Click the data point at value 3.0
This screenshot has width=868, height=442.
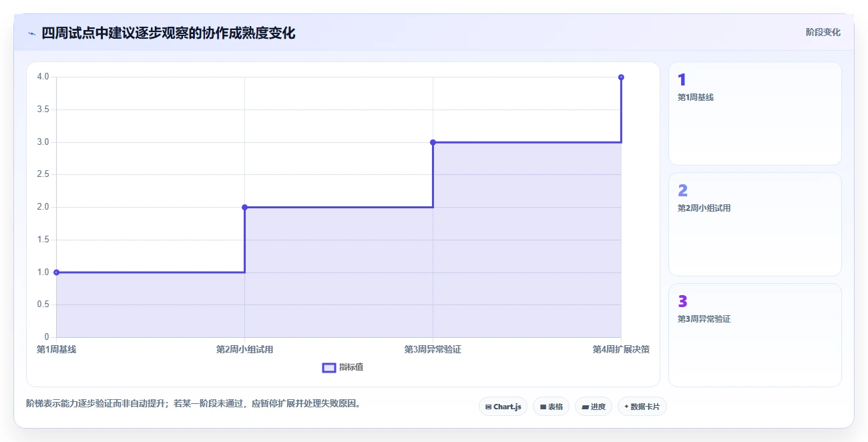pos(433,142)
